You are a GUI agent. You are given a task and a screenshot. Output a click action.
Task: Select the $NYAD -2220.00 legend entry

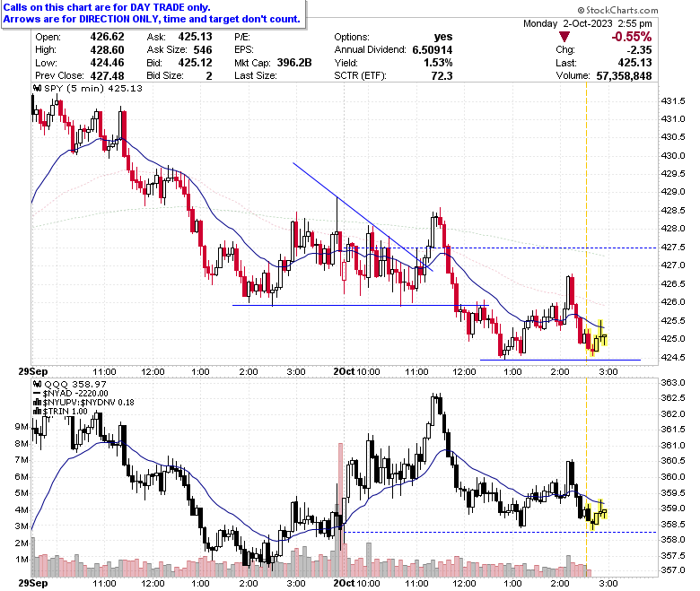coord(75,394)
